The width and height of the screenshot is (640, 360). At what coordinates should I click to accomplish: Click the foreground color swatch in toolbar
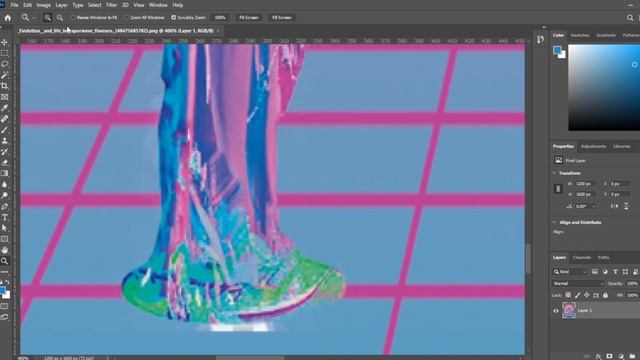point(2,291)
